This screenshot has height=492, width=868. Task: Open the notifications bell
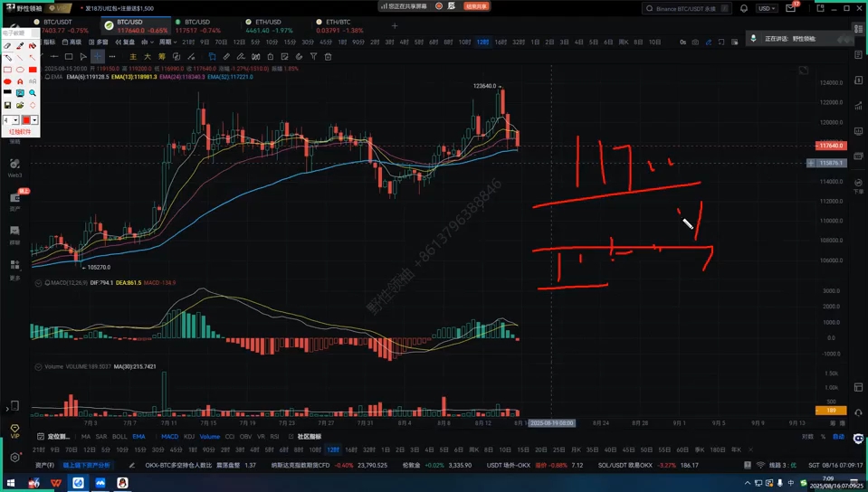tap(744, 8)
